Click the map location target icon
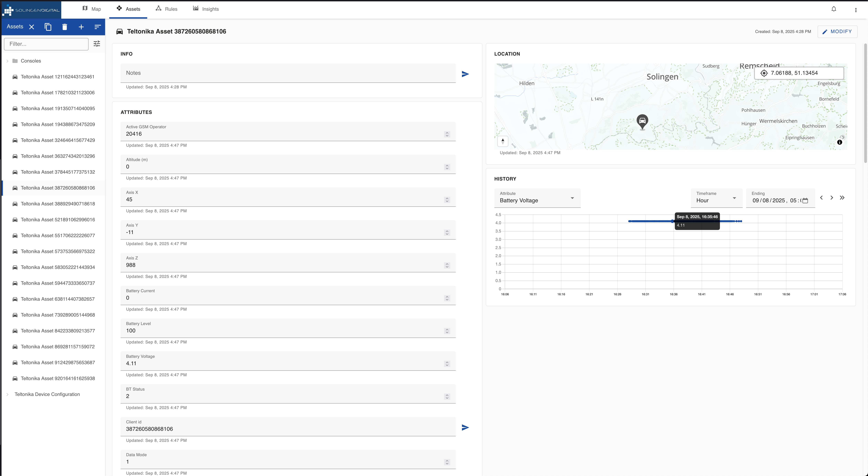Image resolution: width=868 pixels, height=476 pixels. point(764,73)
